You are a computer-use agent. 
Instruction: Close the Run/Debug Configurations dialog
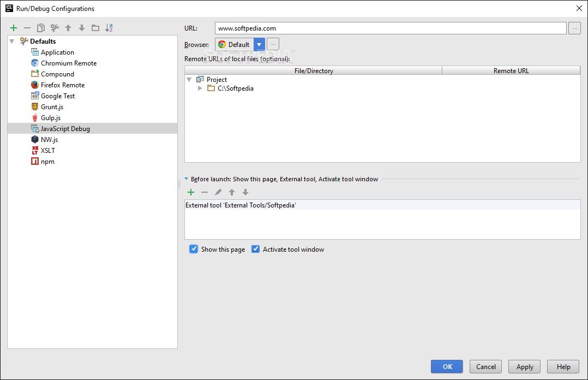tap(579, 8)
